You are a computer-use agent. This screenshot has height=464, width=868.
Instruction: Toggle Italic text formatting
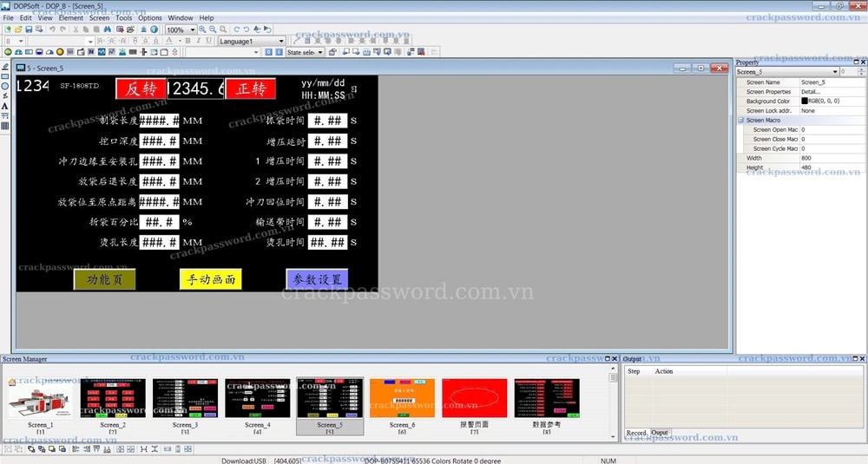point(198,41)
